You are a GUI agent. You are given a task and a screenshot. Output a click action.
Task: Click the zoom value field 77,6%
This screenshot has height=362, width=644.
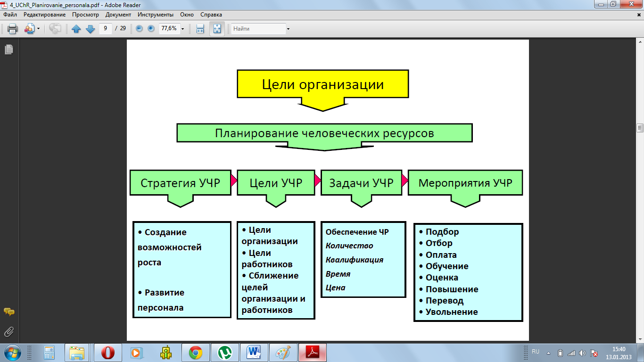tap(169, 28)
